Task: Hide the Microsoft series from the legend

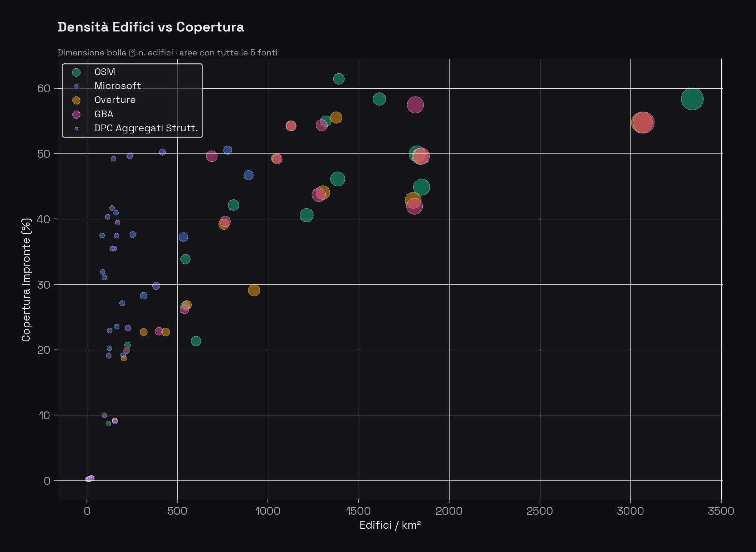Action: point(117,86)
